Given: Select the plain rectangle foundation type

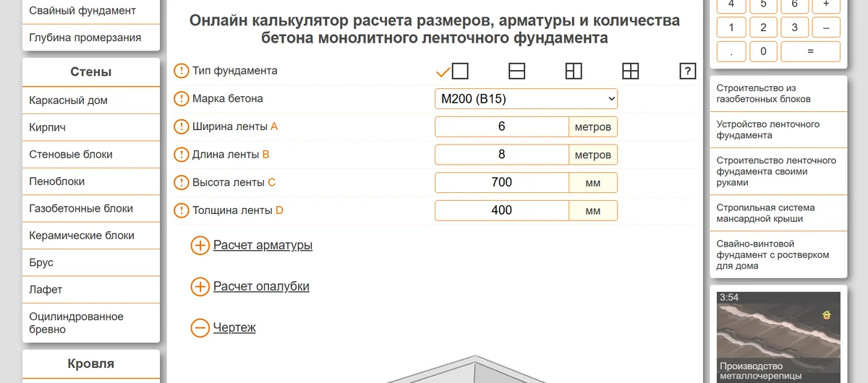Looking at the screenshot, I should [x=460, y=71].
